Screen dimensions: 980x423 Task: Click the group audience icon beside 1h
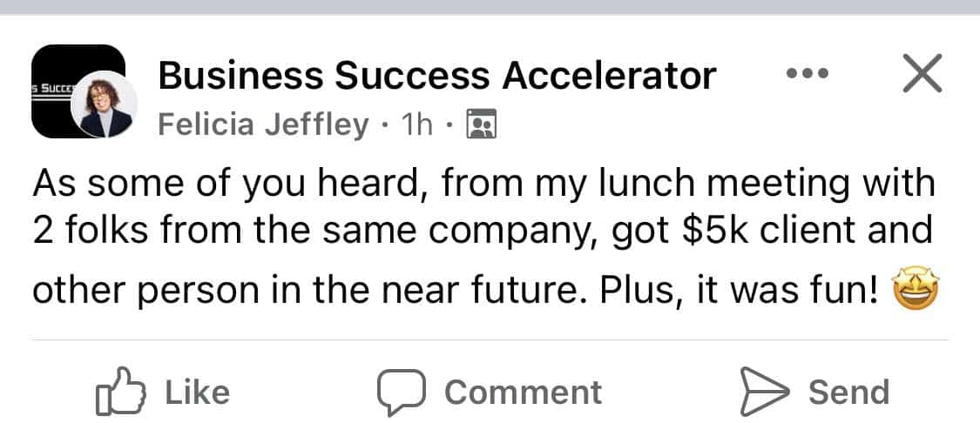pos(481,126)
